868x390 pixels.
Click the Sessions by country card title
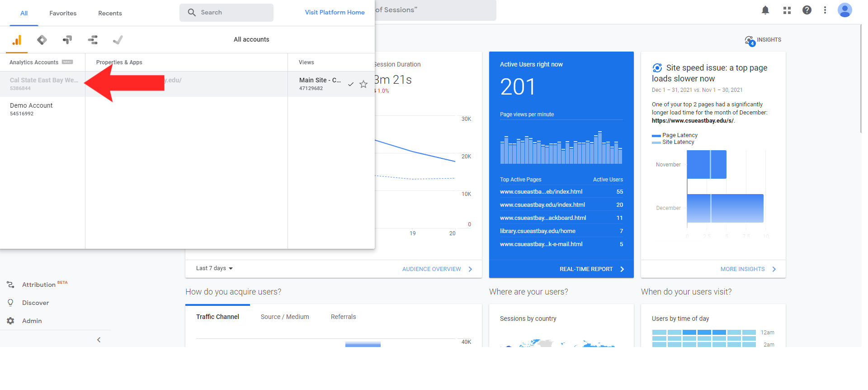pos(528,319)
